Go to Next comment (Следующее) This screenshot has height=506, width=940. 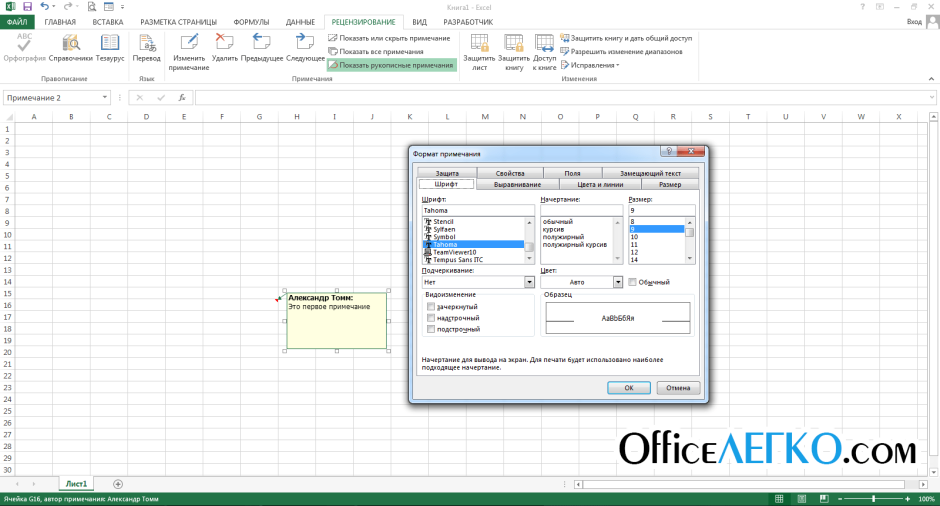[305, 47]
